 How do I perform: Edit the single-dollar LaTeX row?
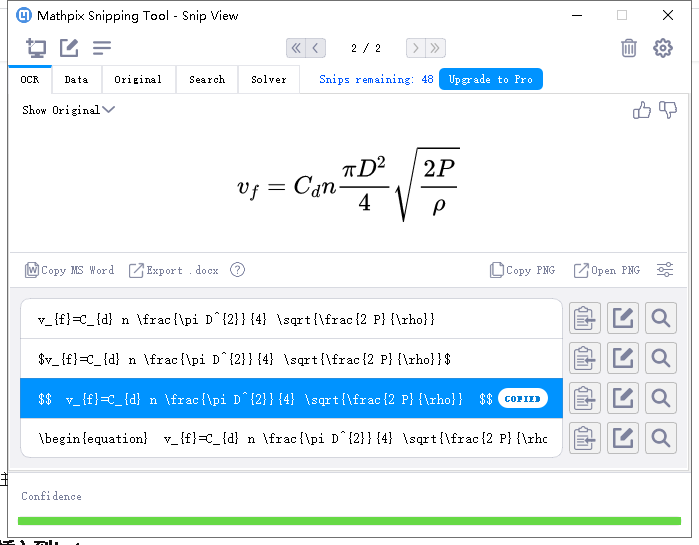(x=623, y=358)
